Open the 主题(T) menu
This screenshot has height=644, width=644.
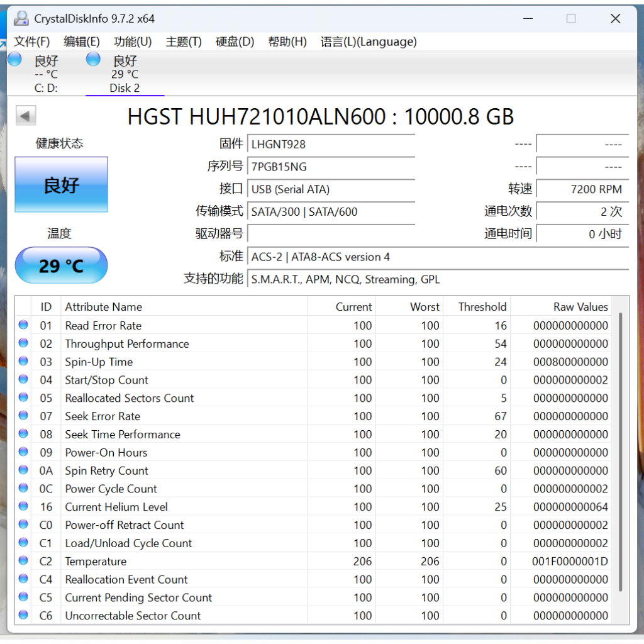point(184,42)
